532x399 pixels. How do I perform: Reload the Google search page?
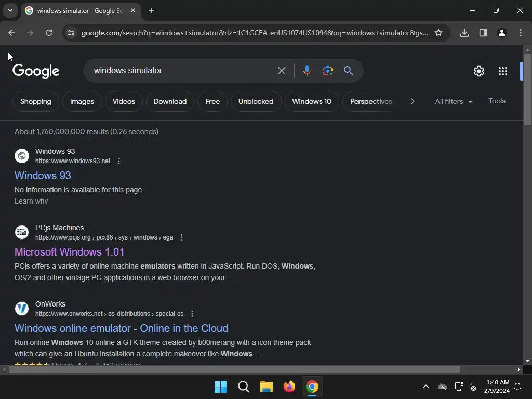49,33
